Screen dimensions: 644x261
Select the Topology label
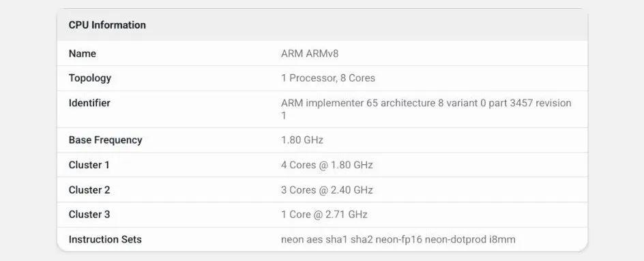[90, 78]
